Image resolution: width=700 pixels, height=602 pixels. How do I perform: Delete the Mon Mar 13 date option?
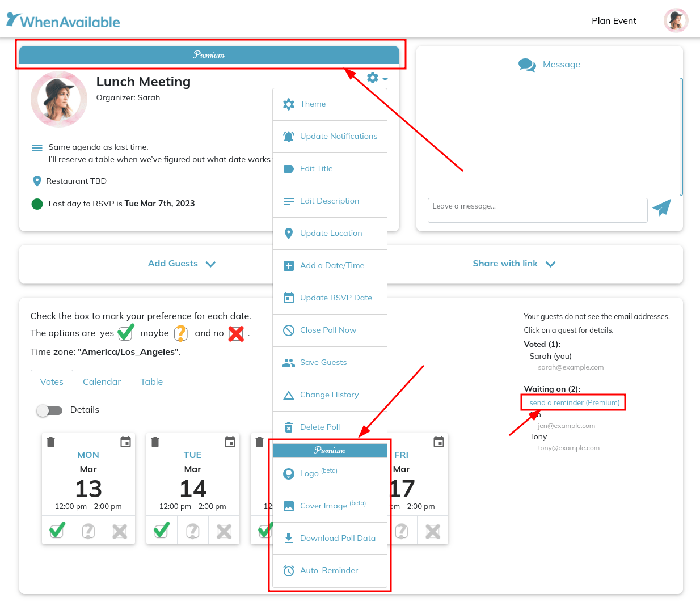pos(51,442)
